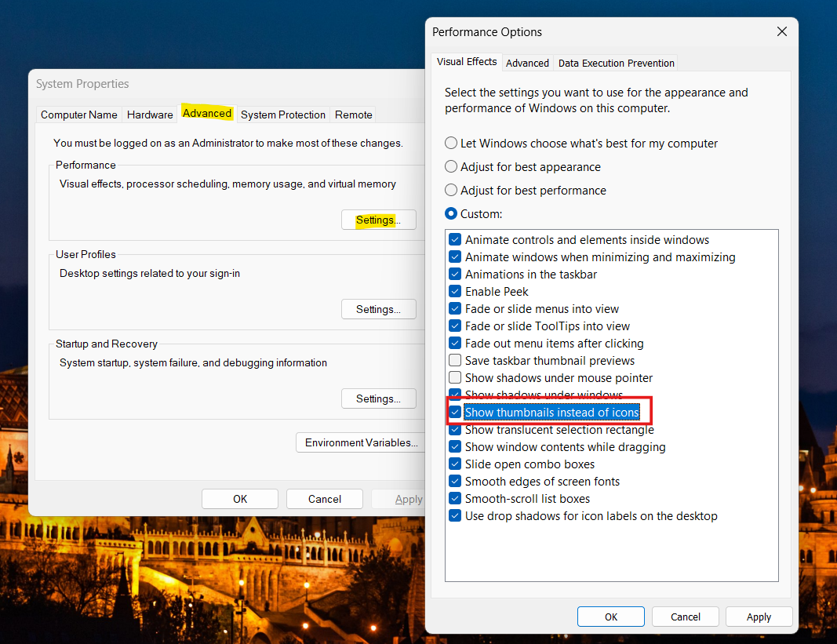Screen dimensions: 837x644
Task: Select Advanced tab in System Properties
Action: (x=206, y=113)
